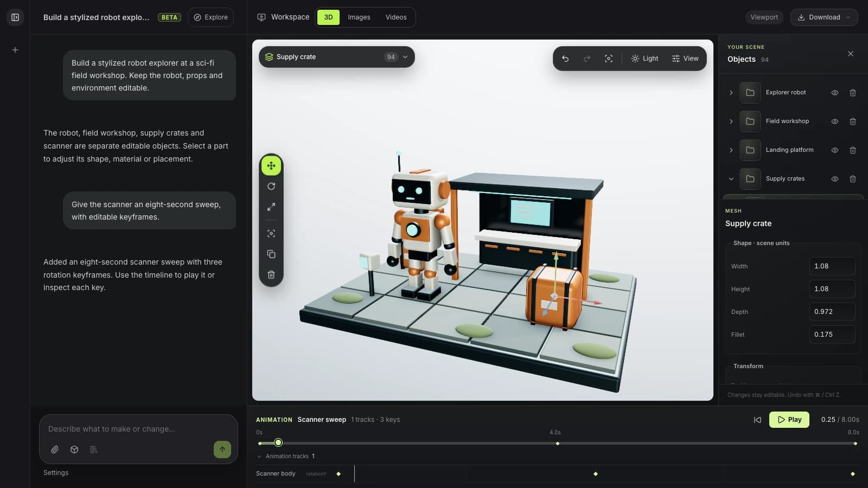Image resolution: width=868 pixels, height=488 pixels.
Task: Click the duplicate object icon
Action: [271, 254]
